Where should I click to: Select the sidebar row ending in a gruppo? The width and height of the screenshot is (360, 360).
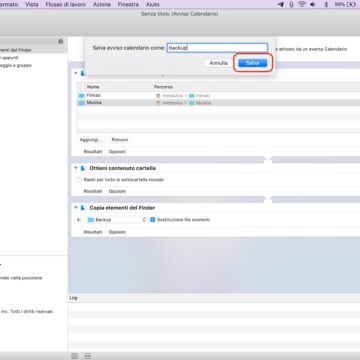point(33,65)
